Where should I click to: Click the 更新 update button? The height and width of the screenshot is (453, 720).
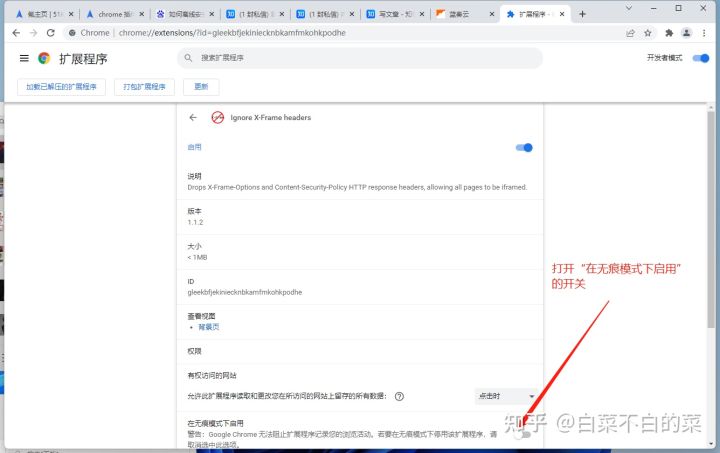point(201,87)
